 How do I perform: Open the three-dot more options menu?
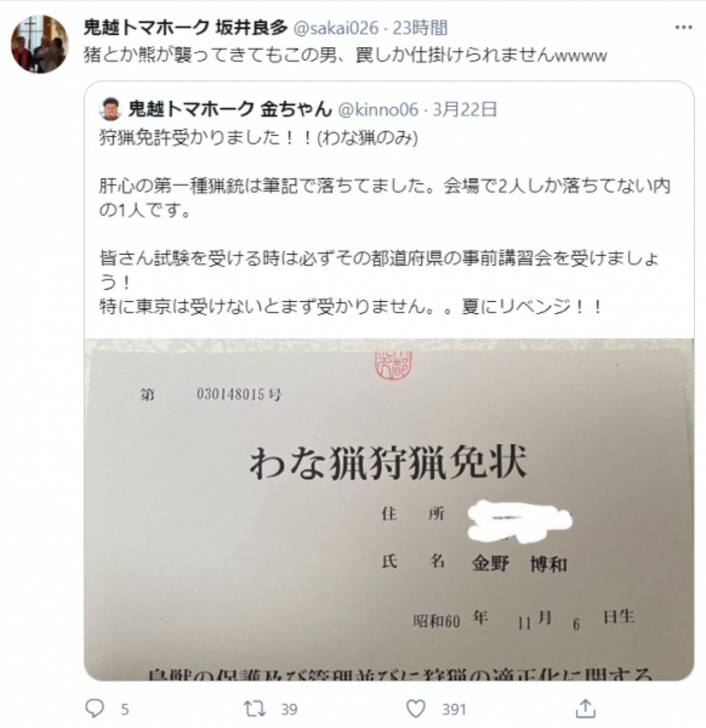point(683,28)
